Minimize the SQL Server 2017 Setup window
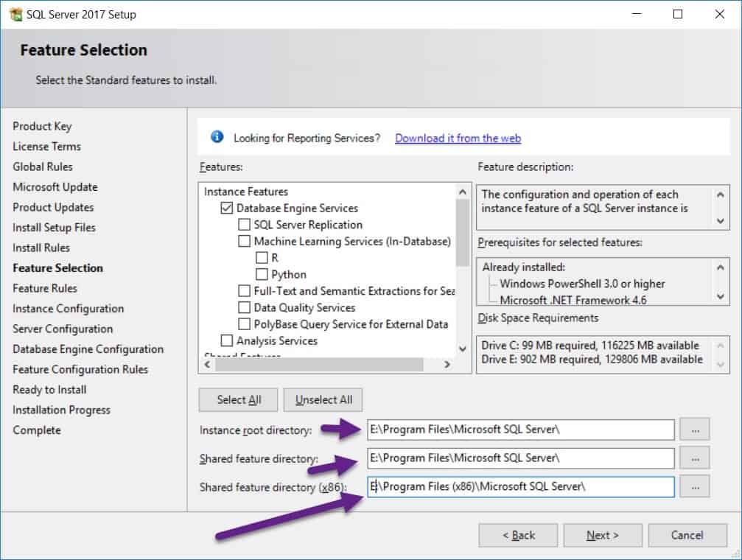 coord(637,14)
